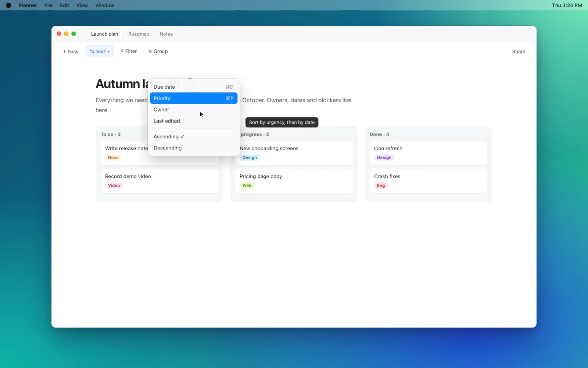Image resolution: width=588 pixels, height=368 pixels.
Task: Open the Crash fixes card
Action: 429,181
